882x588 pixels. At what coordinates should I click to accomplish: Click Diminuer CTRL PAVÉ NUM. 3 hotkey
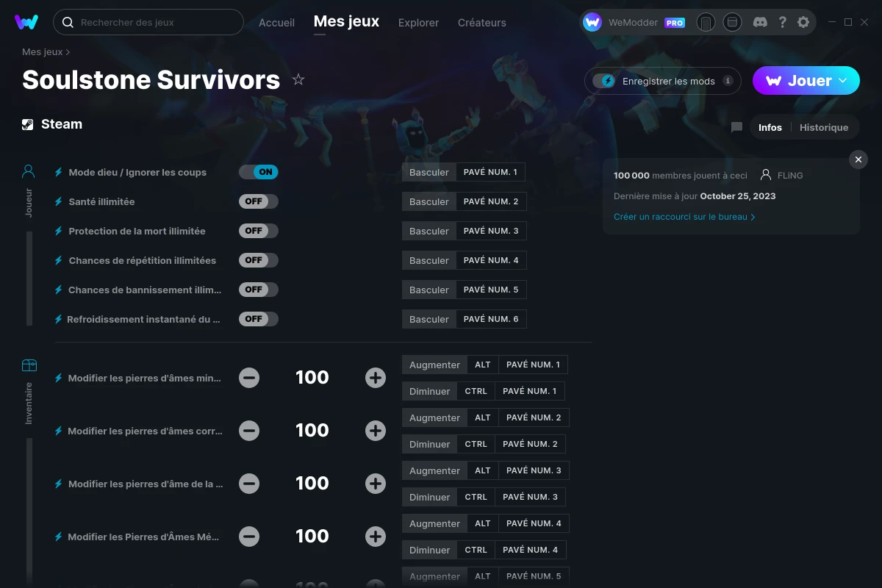(x=484, y=497)
